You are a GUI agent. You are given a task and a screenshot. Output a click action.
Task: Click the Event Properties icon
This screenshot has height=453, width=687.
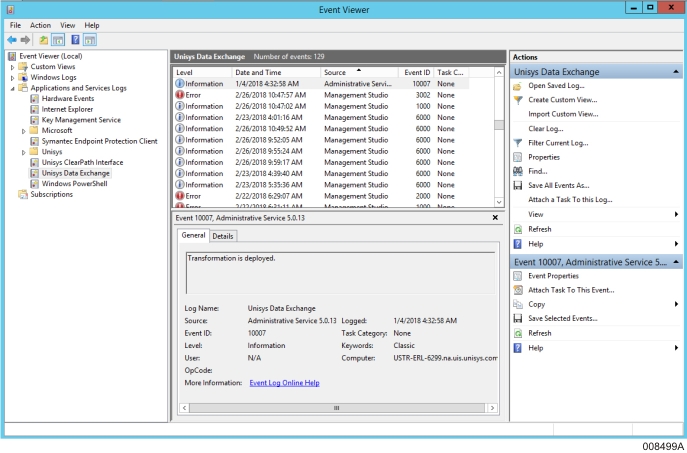(x=517, y=276)
